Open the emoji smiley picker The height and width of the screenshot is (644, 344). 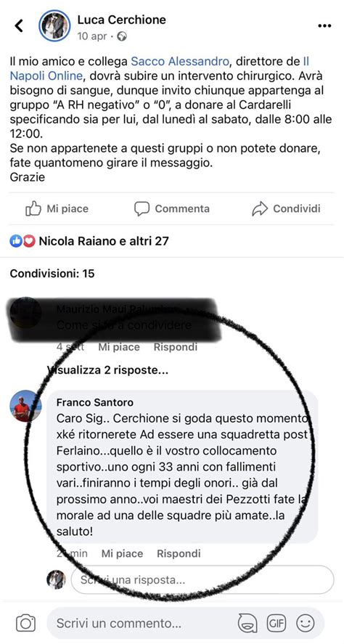(x=306, y=624)
